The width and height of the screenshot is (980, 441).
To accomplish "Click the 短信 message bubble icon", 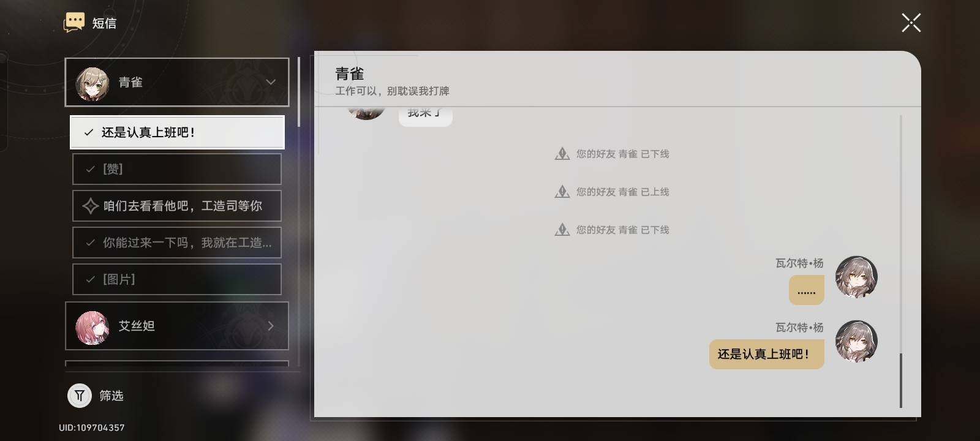I will coord(74,23).
